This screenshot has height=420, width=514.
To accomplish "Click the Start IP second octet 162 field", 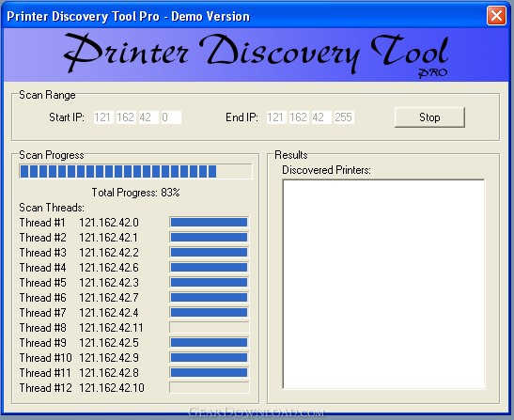I will click(x=126, y=117).
